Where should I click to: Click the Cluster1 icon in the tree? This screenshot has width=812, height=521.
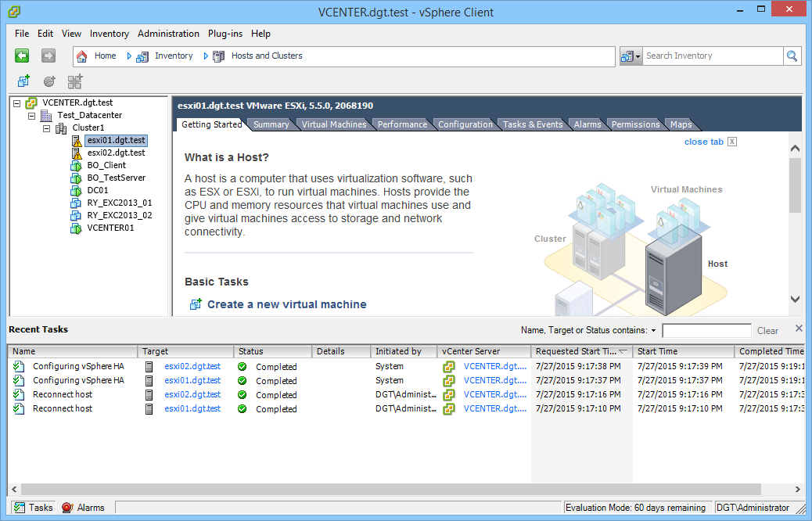(61, 128)
